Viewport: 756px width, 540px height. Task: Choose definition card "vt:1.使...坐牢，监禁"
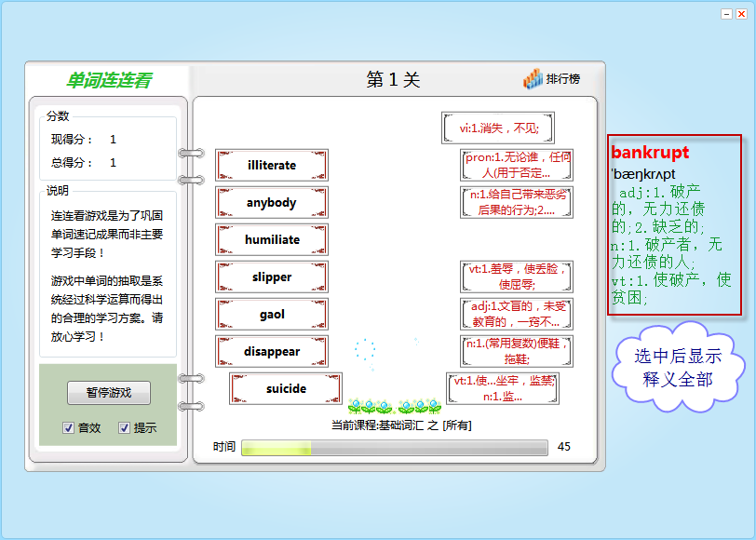503,389
